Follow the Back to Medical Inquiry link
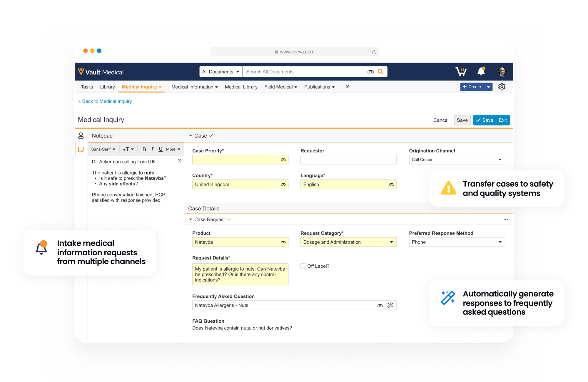 tap(105, 101)
